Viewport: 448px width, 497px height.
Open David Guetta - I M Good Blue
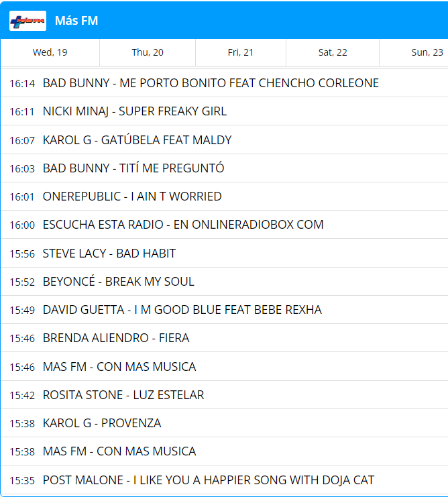(182, 310)
